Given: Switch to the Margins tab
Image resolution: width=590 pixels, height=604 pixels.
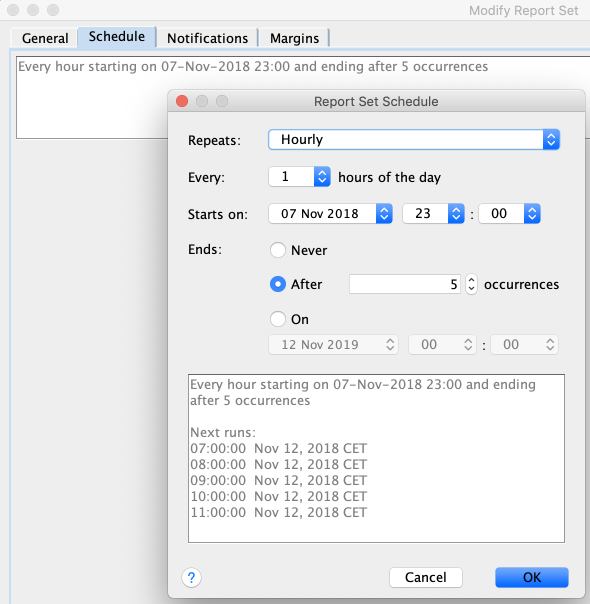Looking at the screenshot, I should click(x=294, y=38).
